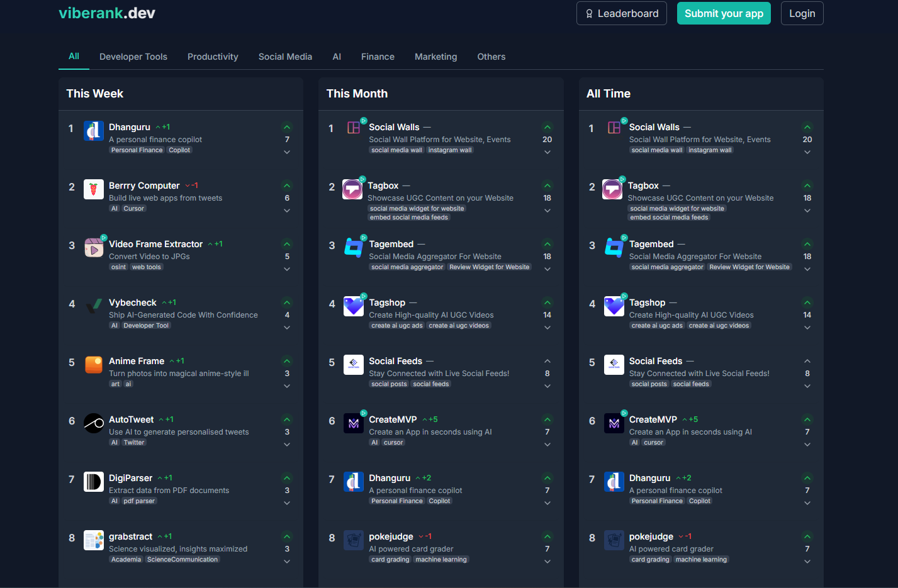Open the Anime Frame orange icon
898x588 pixels.
click(x=94, y=365)
